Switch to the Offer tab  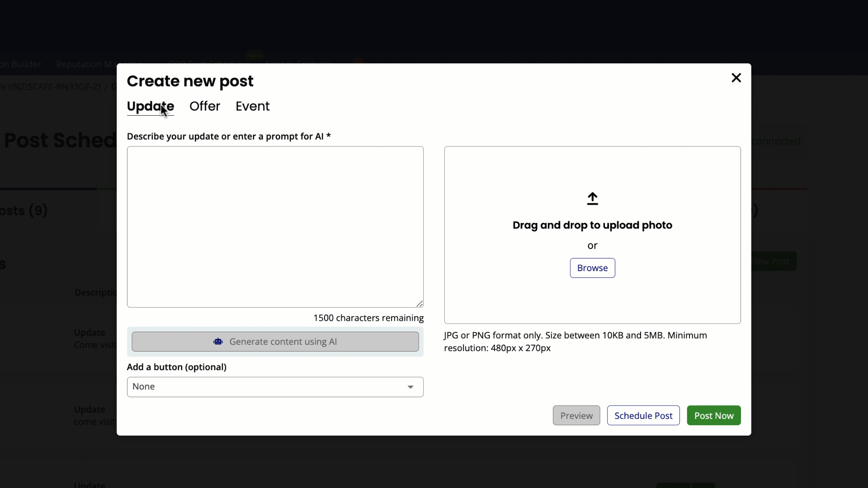[x=204, y=106]
